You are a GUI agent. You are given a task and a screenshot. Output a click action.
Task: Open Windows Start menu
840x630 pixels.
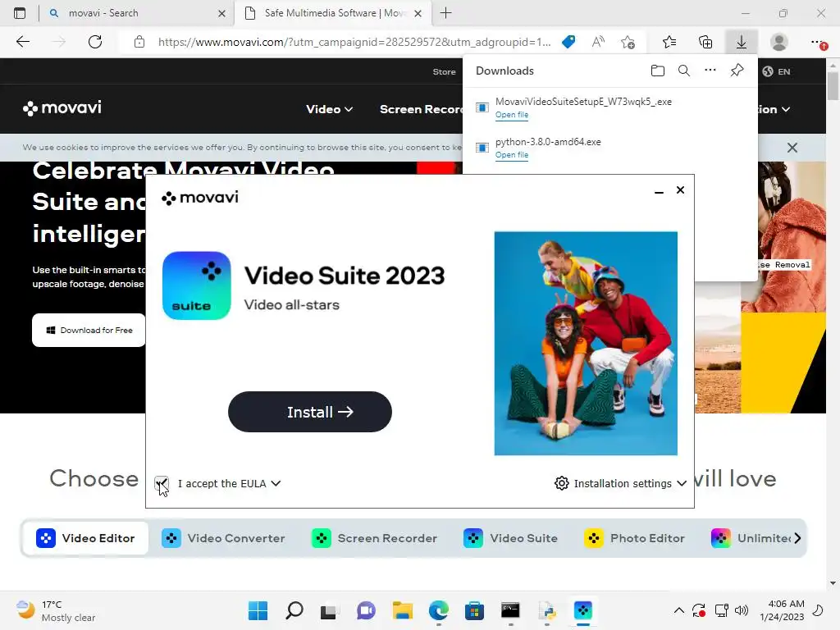258,610
